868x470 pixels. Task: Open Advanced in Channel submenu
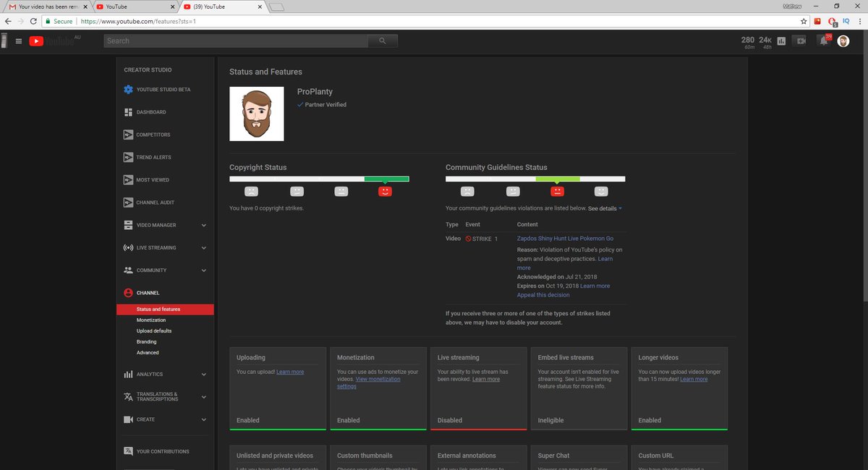[x=148, y=352]
